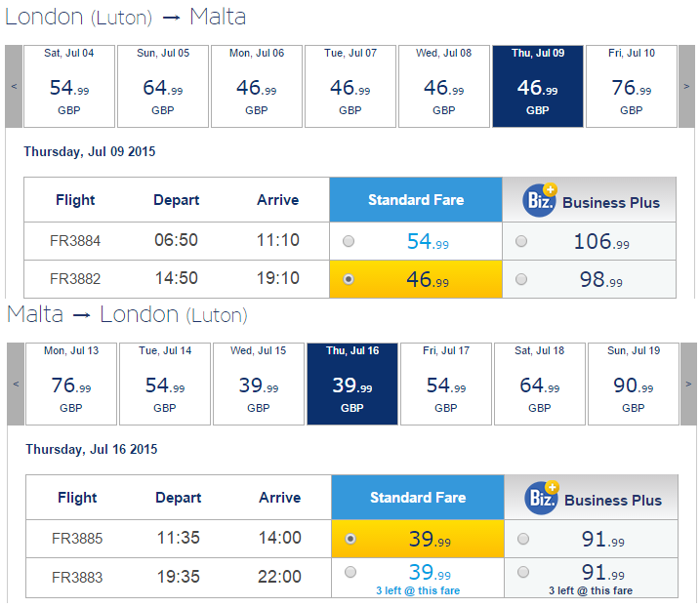The width and height of the screenshot is (700, 608).
Task: Switch to Wed, Jul 15 return date
Action: click(x=259, y=384)
